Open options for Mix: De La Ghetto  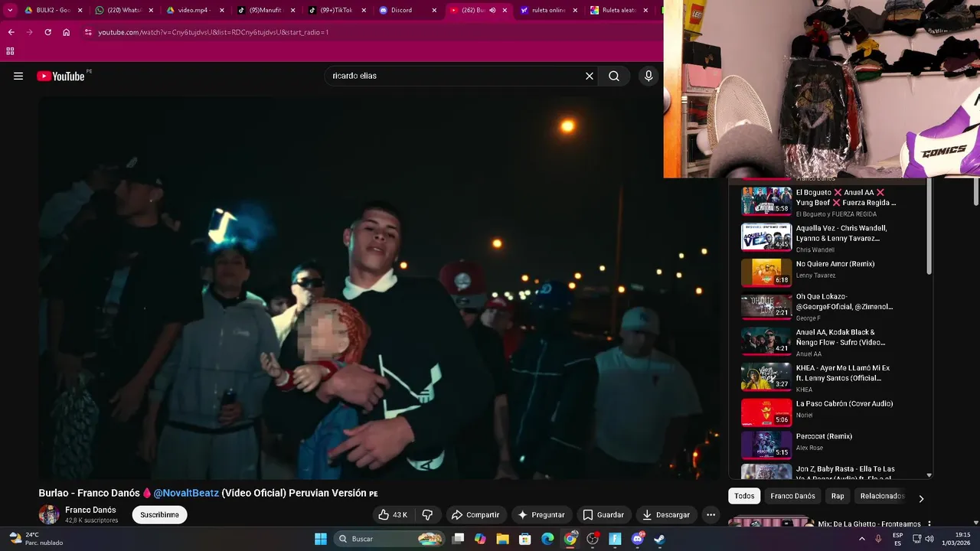(929, 524)
